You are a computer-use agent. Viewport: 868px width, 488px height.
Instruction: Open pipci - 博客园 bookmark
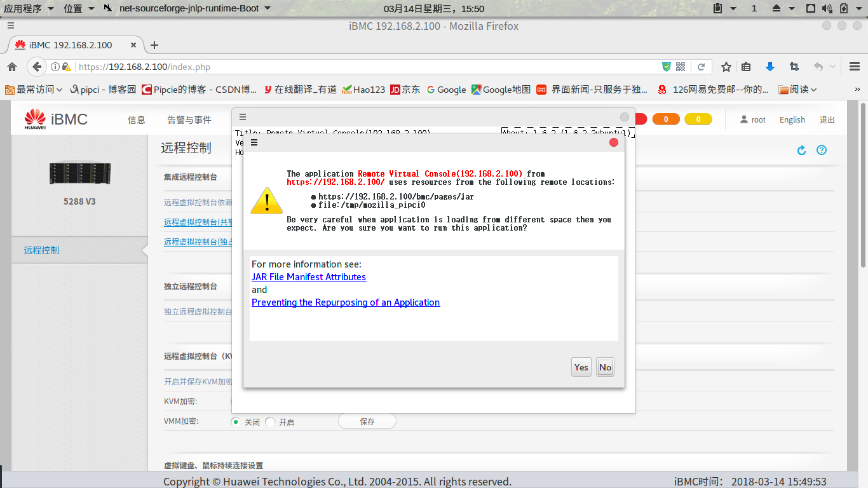click(103, 90)
